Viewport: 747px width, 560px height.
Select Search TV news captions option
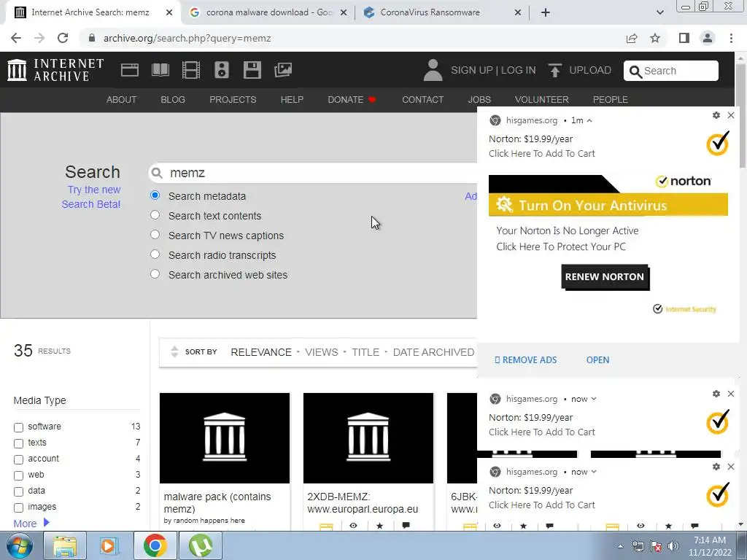pos(155,234)
